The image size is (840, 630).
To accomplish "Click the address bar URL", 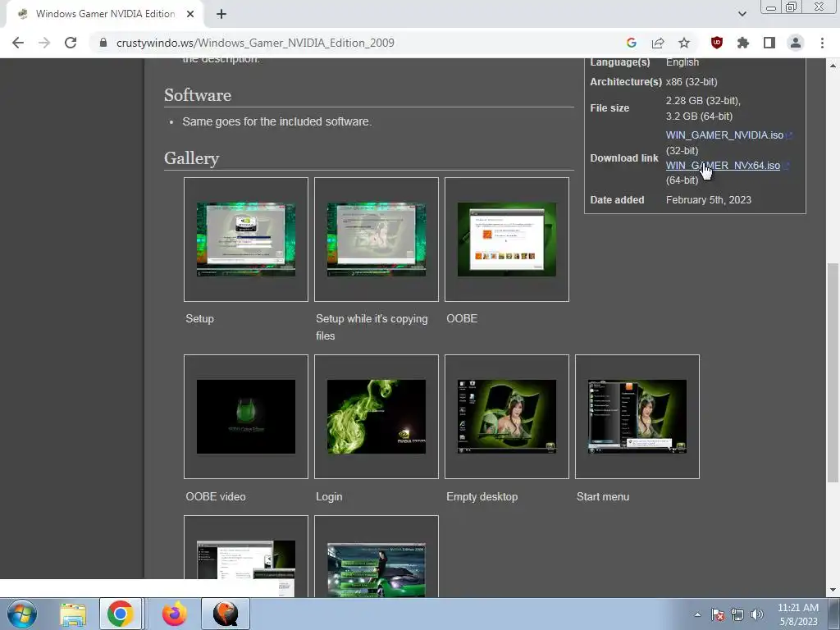I will pos(255,43).
